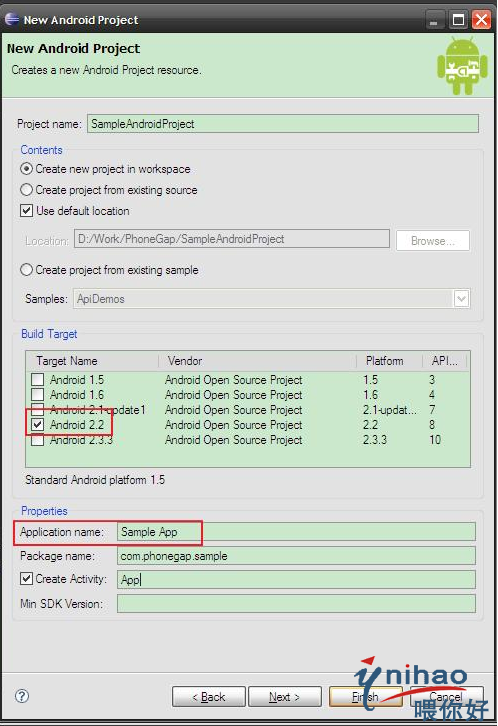Click the Next button
498x726 pixels.
(x=285, y=697)
